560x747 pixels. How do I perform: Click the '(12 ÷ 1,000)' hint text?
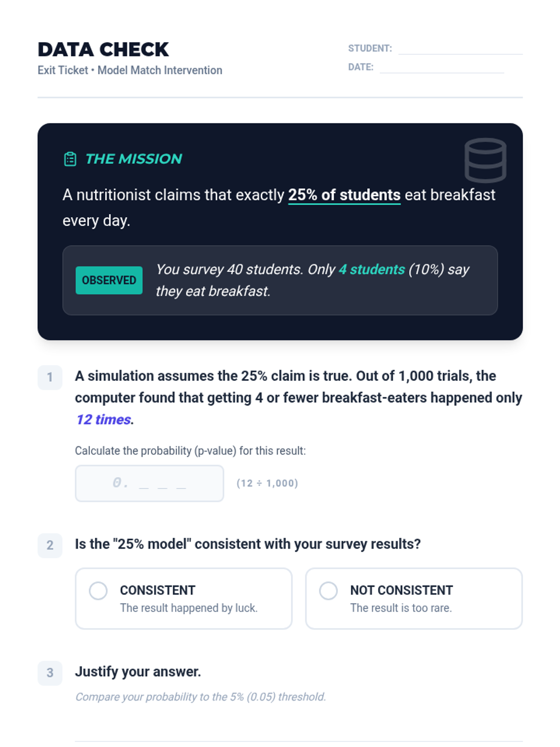267,483
